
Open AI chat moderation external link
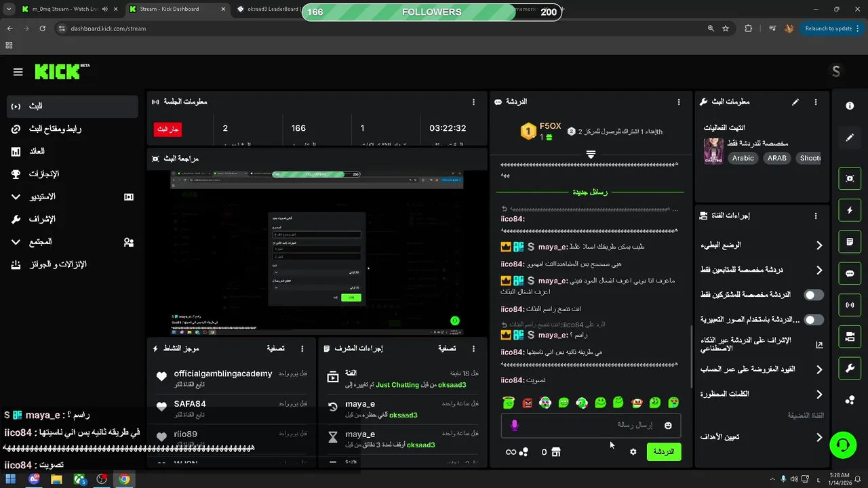click(x=819, y=344)
